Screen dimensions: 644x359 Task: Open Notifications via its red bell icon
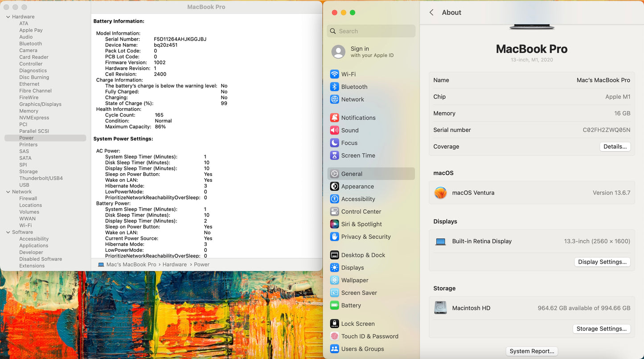coord(334,118)
